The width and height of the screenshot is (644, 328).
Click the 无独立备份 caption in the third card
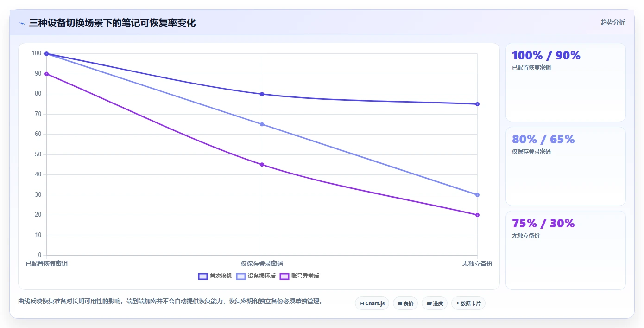pyautogui.click(x=526, y=236)
